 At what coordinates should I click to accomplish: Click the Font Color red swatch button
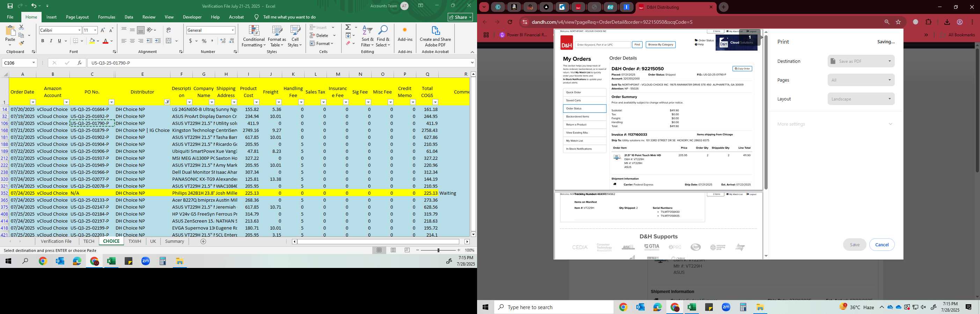[106, 41]
